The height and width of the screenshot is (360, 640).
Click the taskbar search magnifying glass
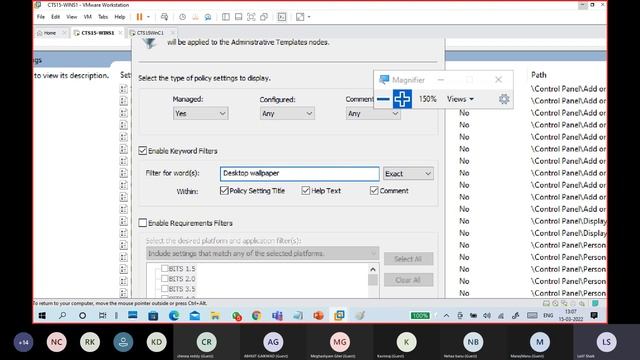(62, 316)
